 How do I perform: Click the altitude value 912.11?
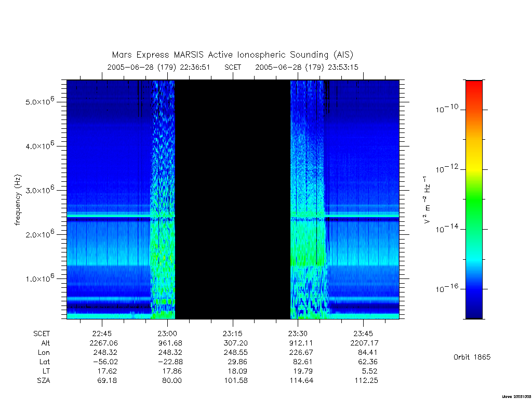click(301, 343)
